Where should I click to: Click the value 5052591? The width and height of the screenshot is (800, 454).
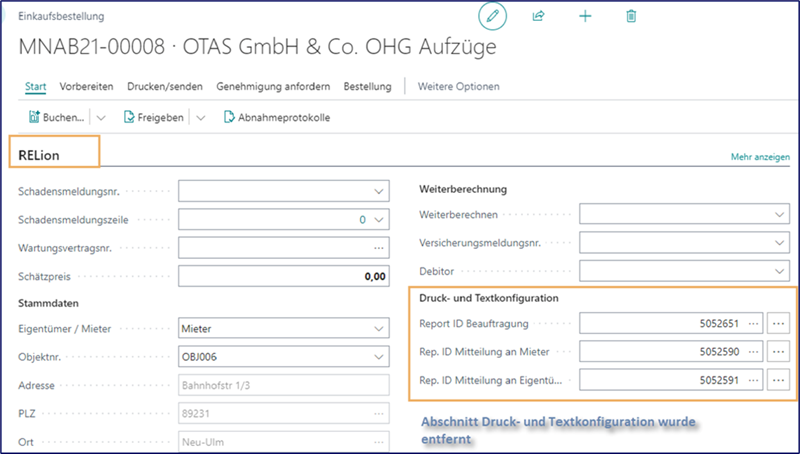[x=719, y=380]
